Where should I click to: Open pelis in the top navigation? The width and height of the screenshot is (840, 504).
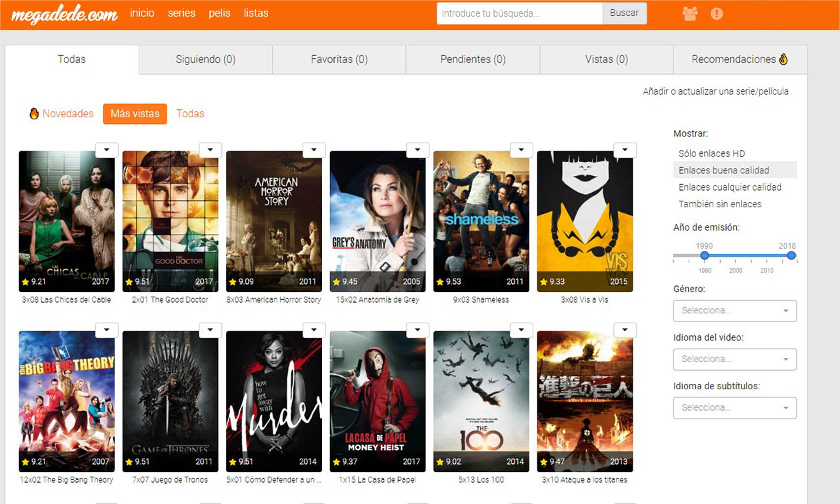220,13
